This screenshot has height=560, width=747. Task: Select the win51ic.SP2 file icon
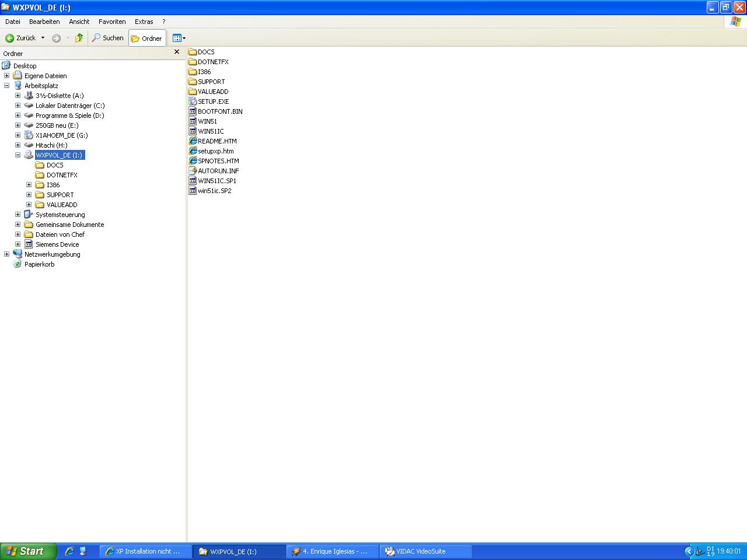pyautogui.click(x=193, y=191)
